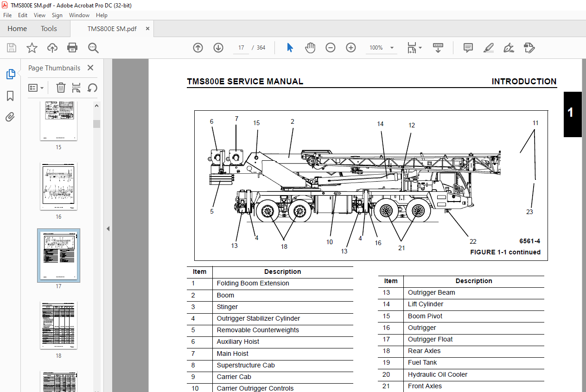586x392 pixels.
Task: Click the page number input field
Action: 241,48
